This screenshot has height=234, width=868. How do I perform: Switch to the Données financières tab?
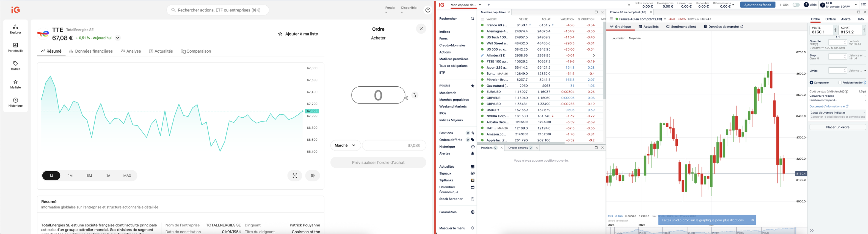(91, 51)
